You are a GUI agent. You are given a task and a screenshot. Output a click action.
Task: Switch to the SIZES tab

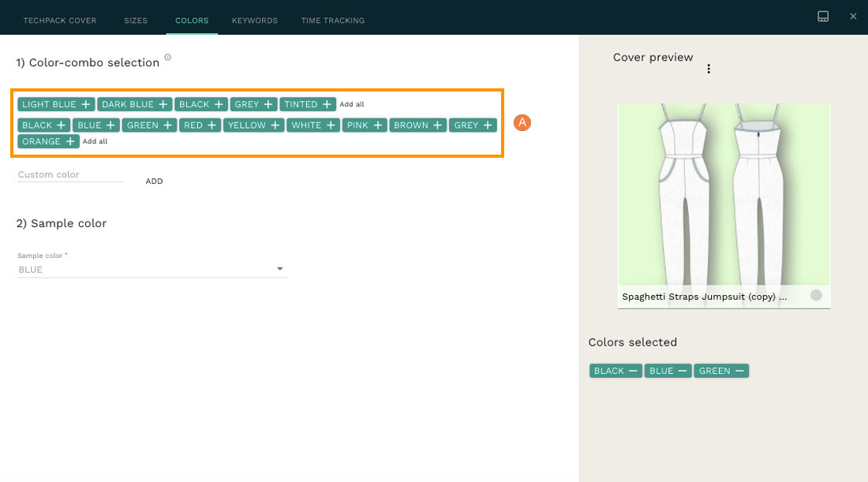[135, 20]
